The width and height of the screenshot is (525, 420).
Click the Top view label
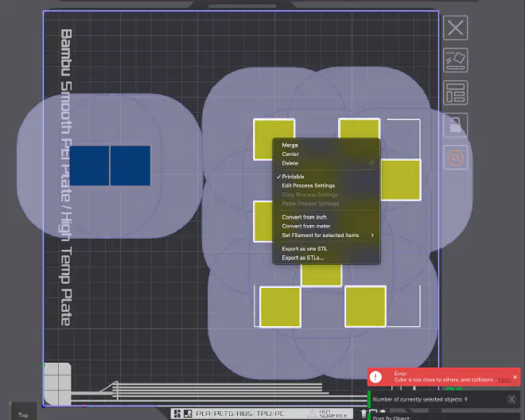pos(23,415)
